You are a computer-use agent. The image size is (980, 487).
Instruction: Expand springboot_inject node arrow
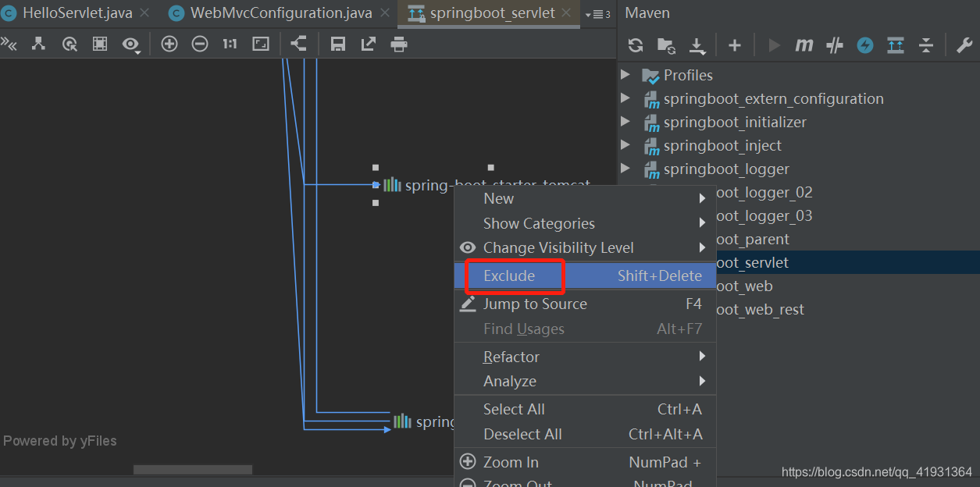625,145
